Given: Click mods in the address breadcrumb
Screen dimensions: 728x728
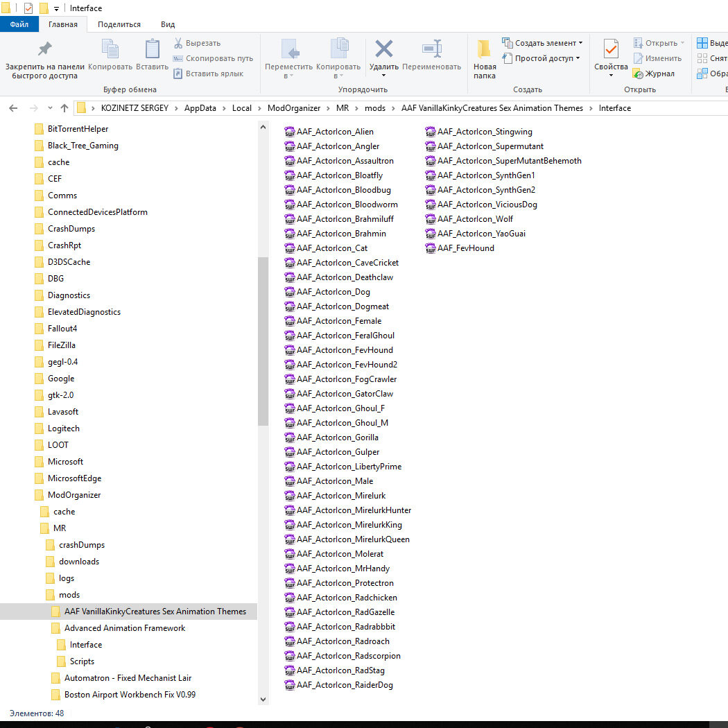Looking at the screenshot, I should [x=375, y=108].
